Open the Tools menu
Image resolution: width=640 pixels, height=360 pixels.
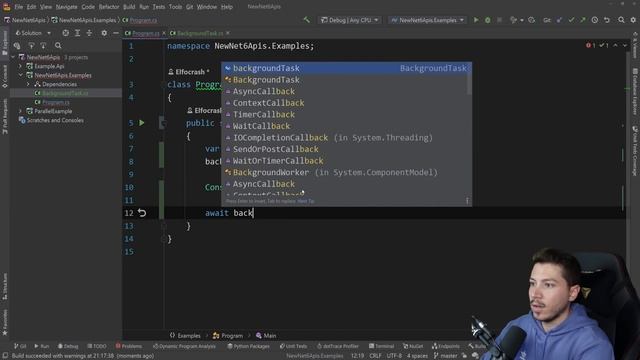[x=176, y=7]
